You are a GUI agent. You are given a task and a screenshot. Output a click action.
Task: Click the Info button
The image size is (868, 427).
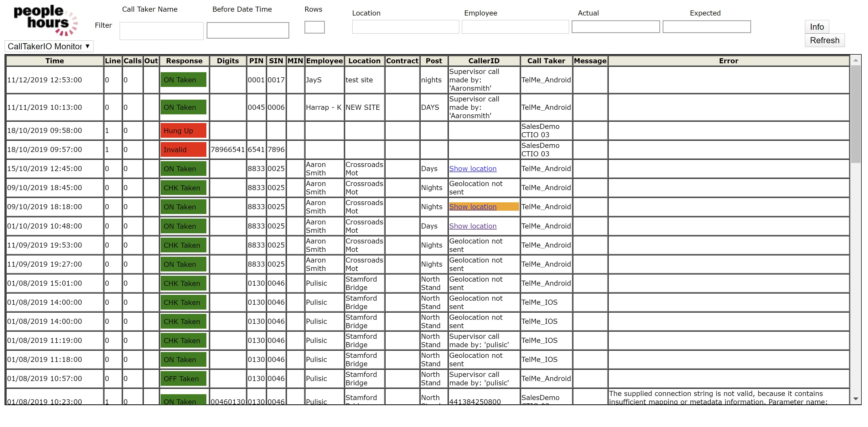[816, 27]
